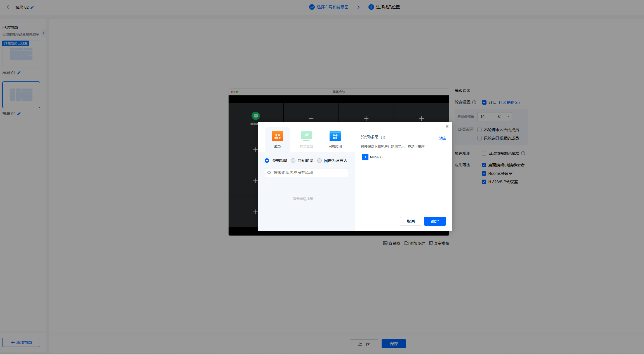Click the pencil icon next to 布局 01
Viewport: 644px width, 355px height.
coord(19,73)
